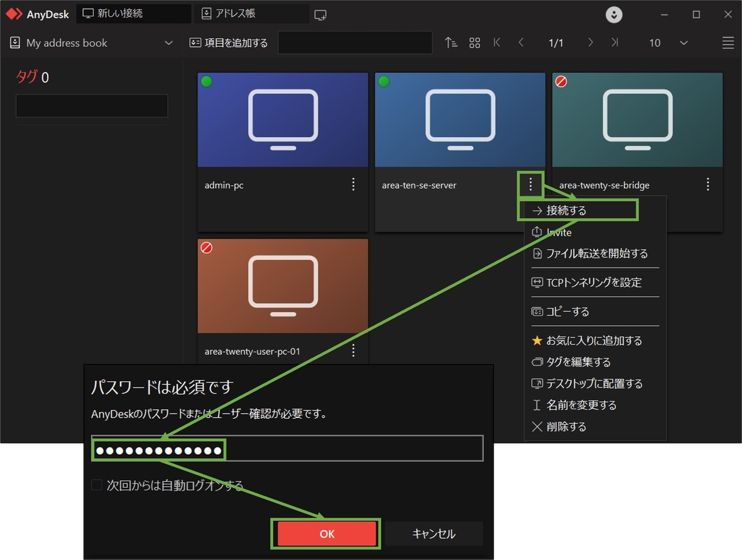Open the area-twenty-user-pc-01 three-dot menu
This screenshot has height=560, width=742.
point(354,350)
